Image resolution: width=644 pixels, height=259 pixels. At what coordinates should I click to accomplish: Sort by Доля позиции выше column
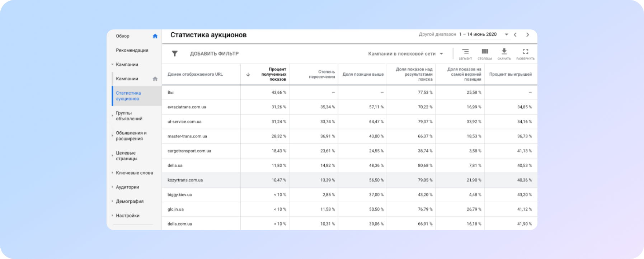click(363, 74)
